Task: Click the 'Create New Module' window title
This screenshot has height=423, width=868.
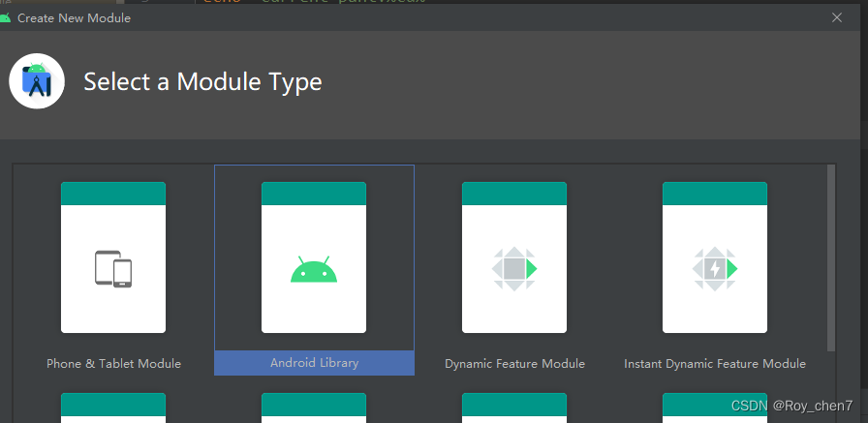Action: click(75, 18)
